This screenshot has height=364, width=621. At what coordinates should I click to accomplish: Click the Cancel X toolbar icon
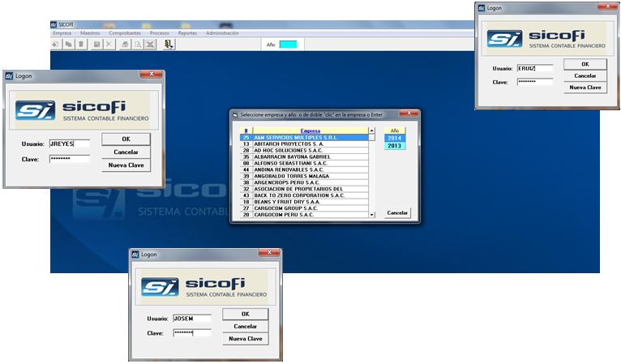click(x=109, y=45)
